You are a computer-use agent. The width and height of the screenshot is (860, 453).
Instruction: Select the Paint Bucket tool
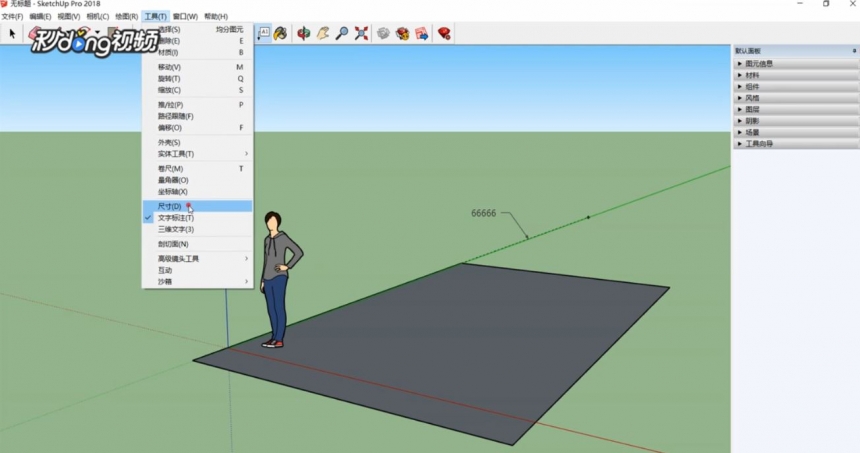click(281, 33)
